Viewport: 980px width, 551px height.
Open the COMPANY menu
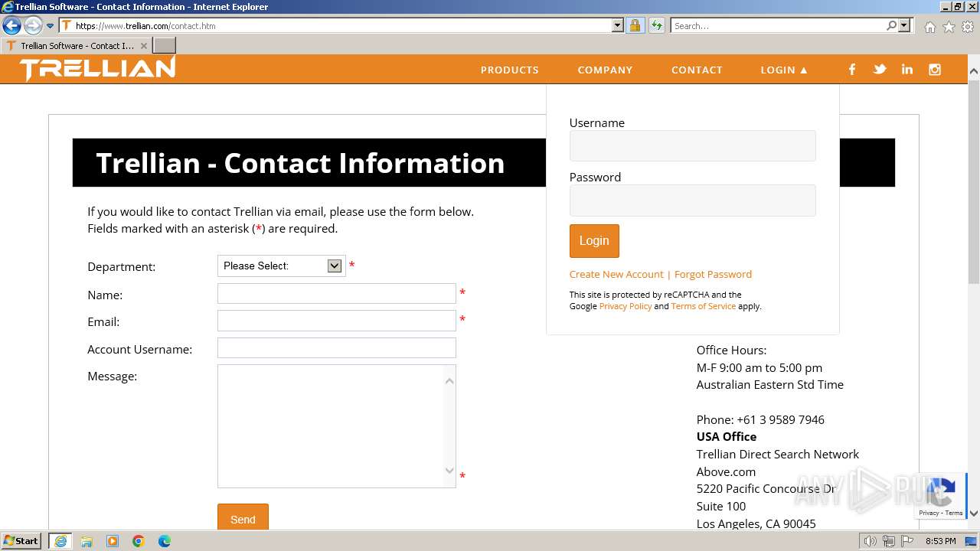pos(605,70)
